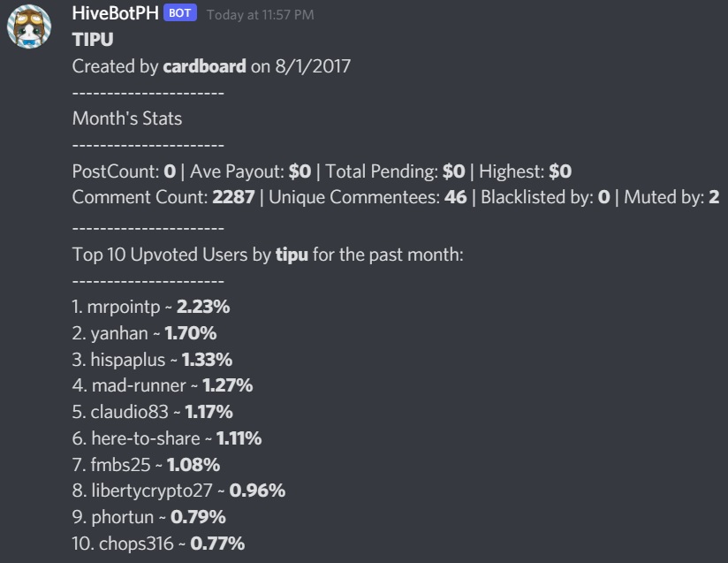Viewport: 728px width, 563px height.
Task: Click the Today at 11:57 PM timestamp
Action: (261, 15)
